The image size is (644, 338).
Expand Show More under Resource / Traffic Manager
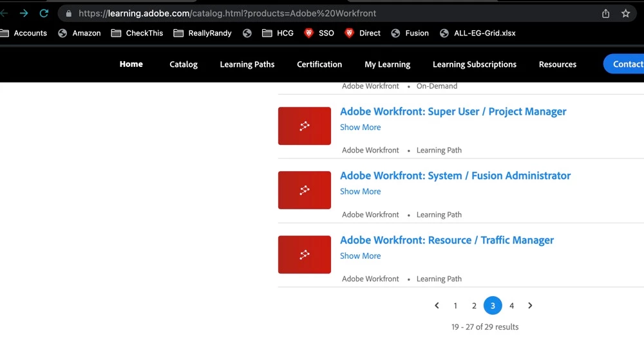point(360,256)
